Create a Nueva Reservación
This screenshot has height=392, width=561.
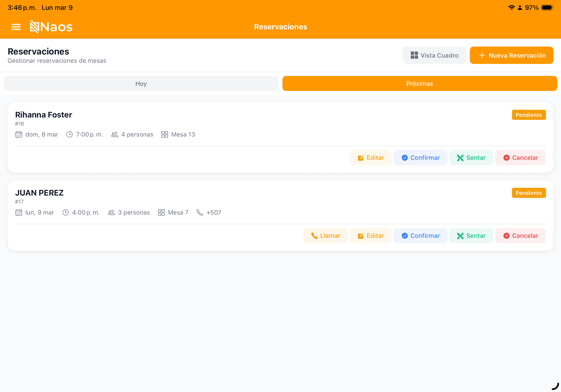point(511,55)
